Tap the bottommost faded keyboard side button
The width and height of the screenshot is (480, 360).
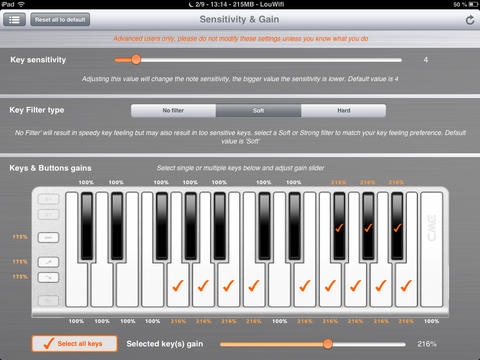pyautogui.click(x=49, y=301)
